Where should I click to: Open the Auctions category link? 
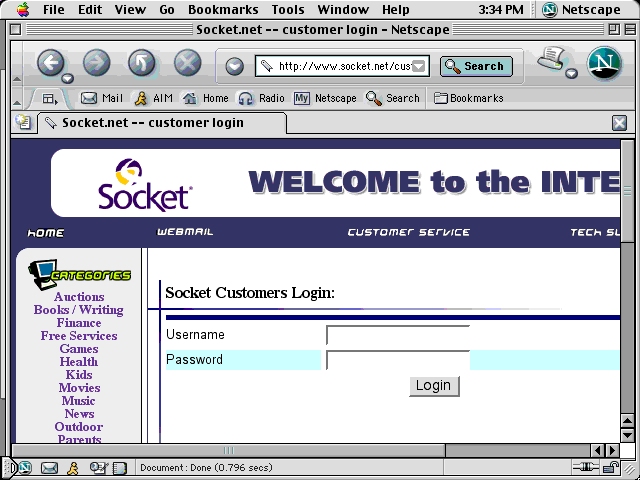coord(79,297)
